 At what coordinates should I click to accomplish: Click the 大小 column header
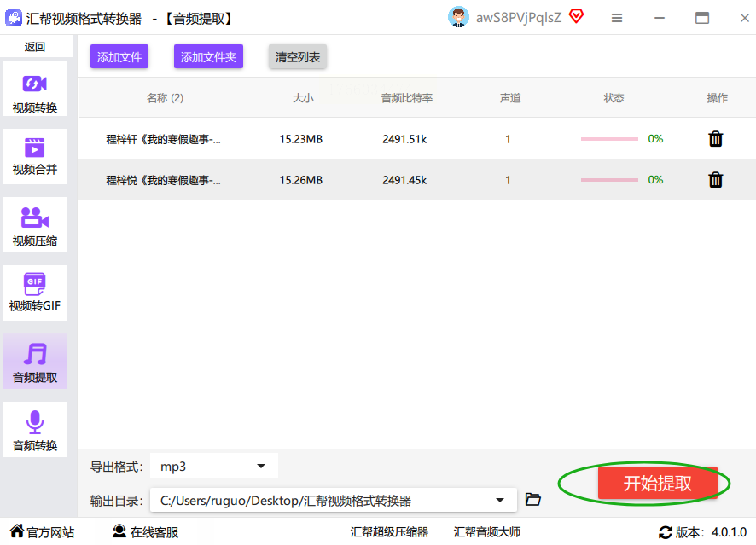coord(303,98)
